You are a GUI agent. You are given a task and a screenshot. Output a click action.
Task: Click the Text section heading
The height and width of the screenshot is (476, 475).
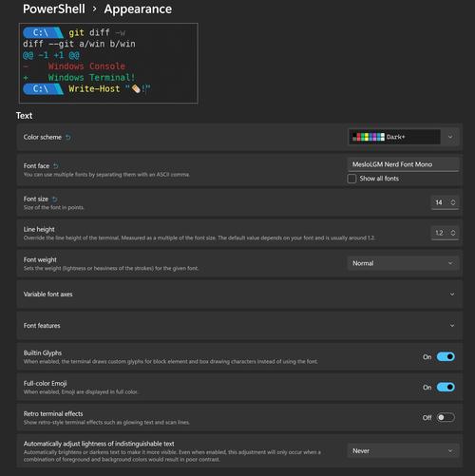(x=24, y=116)
